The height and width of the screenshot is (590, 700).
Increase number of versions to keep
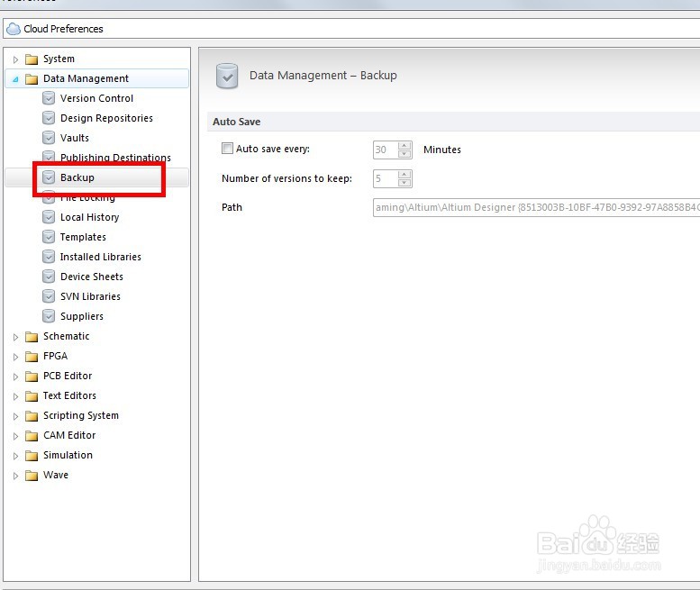pyautogui.click(x=405, y=175)
